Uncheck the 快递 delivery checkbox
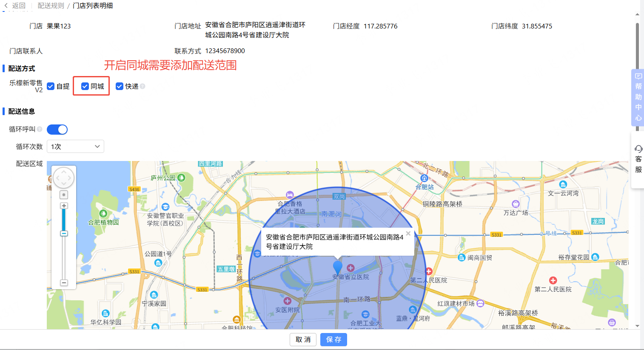644x350 pixels. pyautogui.click(x=120, y=86)
